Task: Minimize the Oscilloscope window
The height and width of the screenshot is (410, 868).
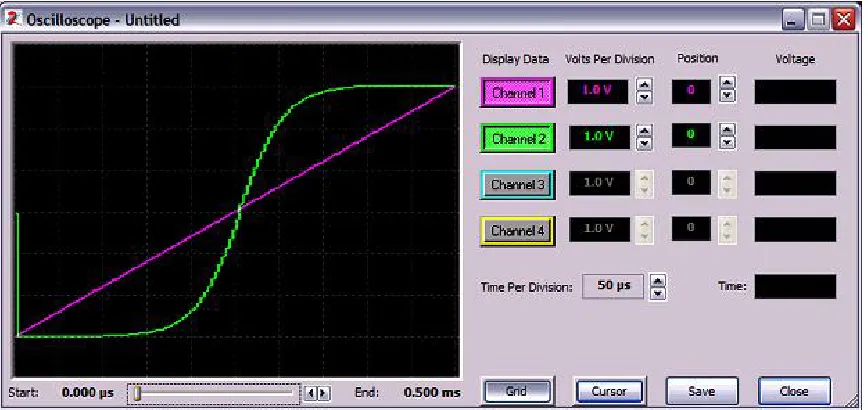Action: pyautogui.click(x=793, y=21)
